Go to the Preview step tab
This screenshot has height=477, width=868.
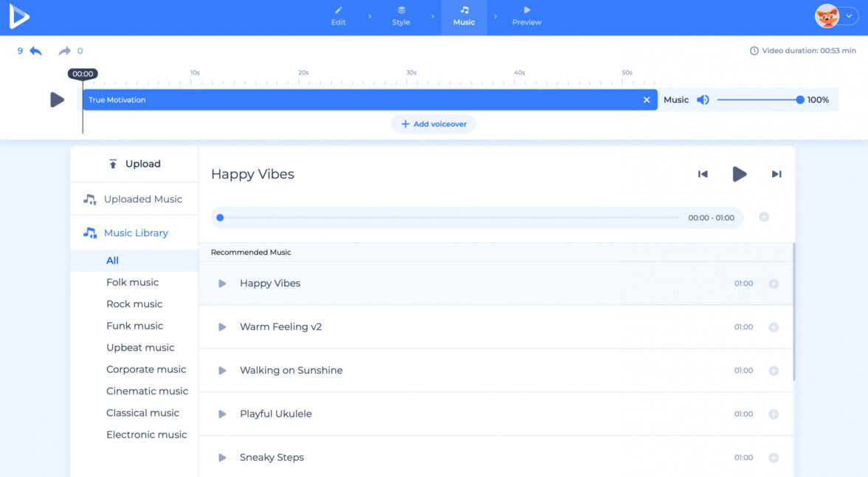526,16
